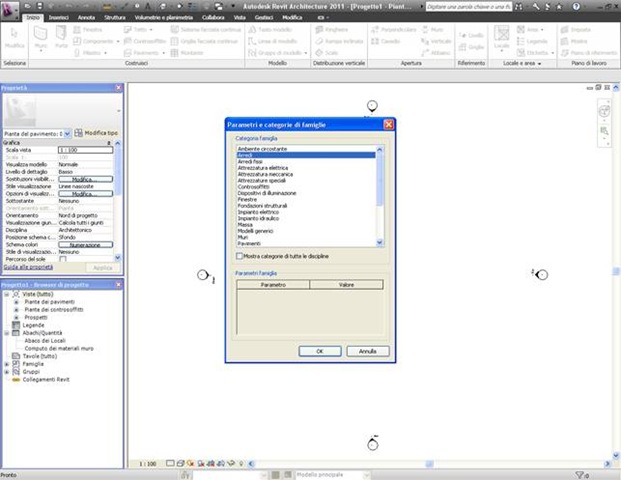Click the Imposta work plane tool
Image resolution: width=621 pixels, height=480 pixels.
(576, 30)
